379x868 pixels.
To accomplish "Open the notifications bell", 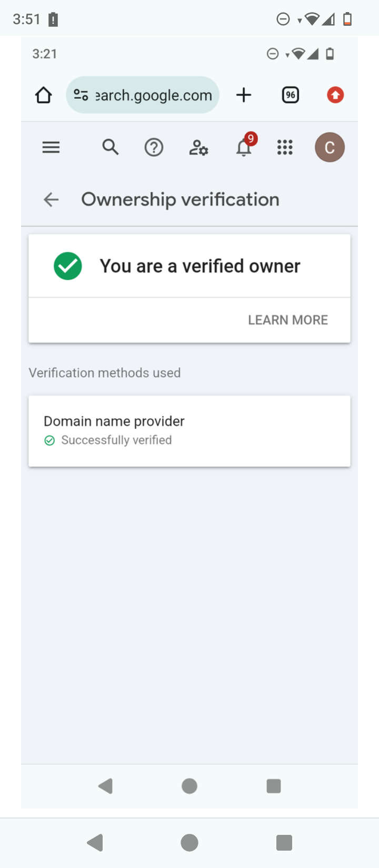I will click(x=244, y=147).
